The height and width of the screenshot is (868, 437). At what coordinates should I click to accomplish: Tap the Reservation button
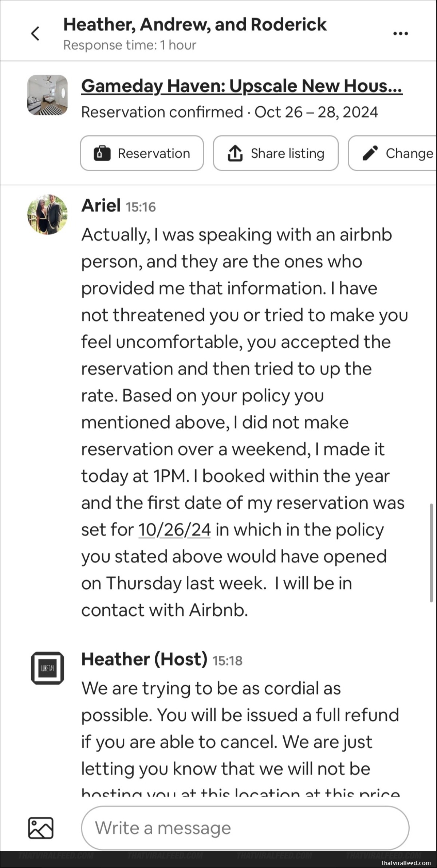point(142,153)
